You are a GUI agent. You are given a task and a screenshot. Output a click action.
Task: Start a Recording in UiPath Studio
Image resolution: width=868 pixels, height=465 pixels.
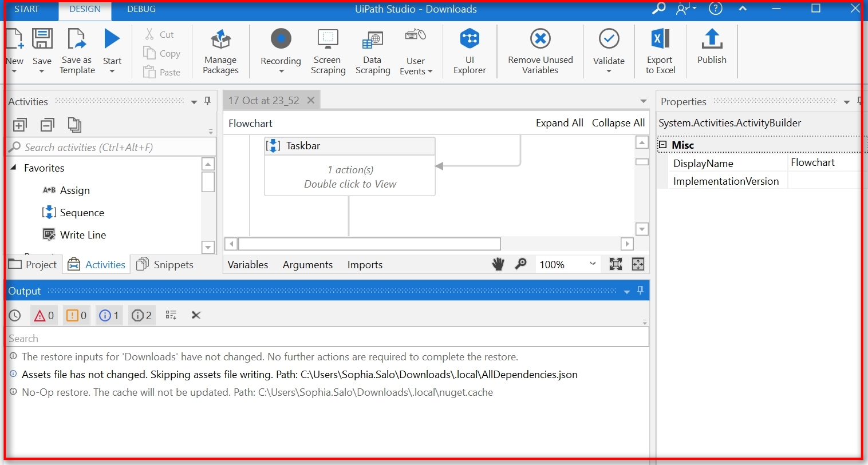(280, 49)
